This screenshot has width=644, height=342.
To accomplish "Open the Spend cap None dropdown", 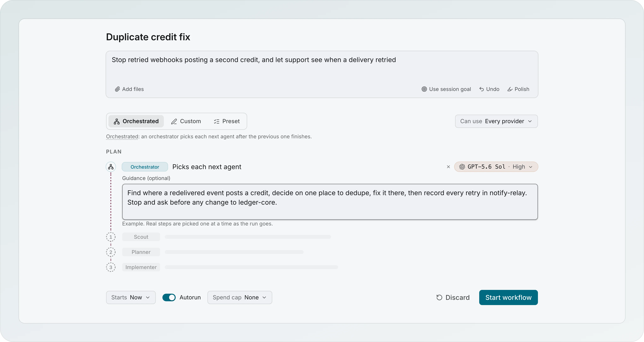I will point(239,297).
